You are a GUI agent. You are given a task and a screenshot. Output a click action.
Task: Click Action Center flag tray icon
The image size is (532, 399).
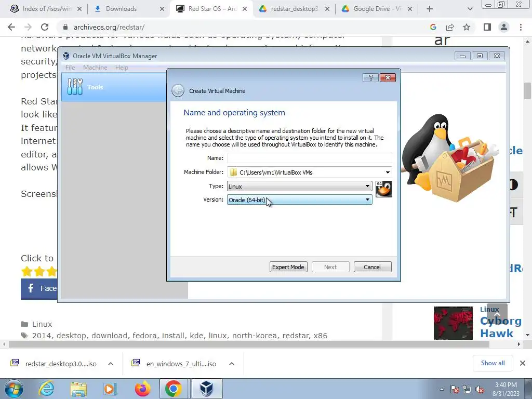[455, 390]
